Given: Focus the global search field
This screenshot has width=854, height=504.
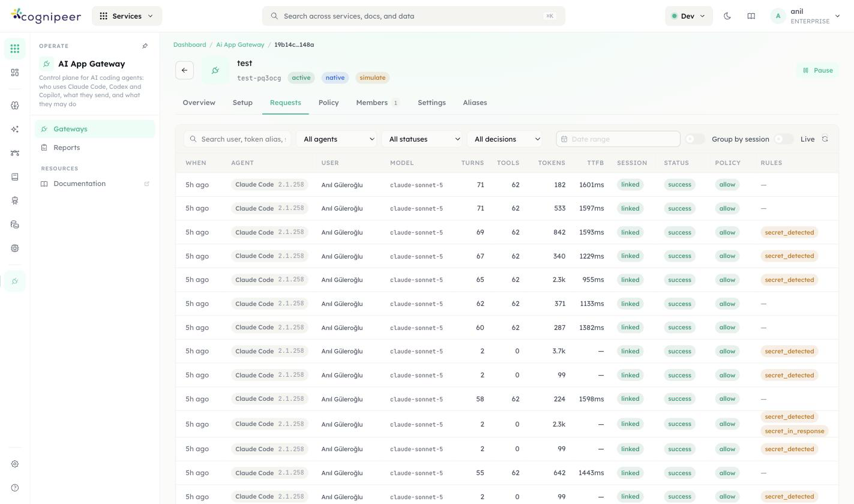Looking at the screenshot, I should click(x=413, y=16).
